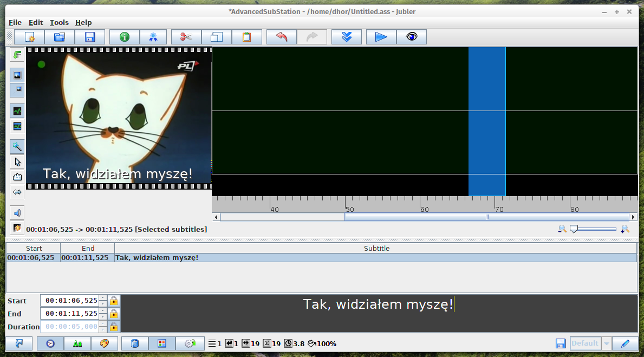Click the Start time input field

(70, 301)
